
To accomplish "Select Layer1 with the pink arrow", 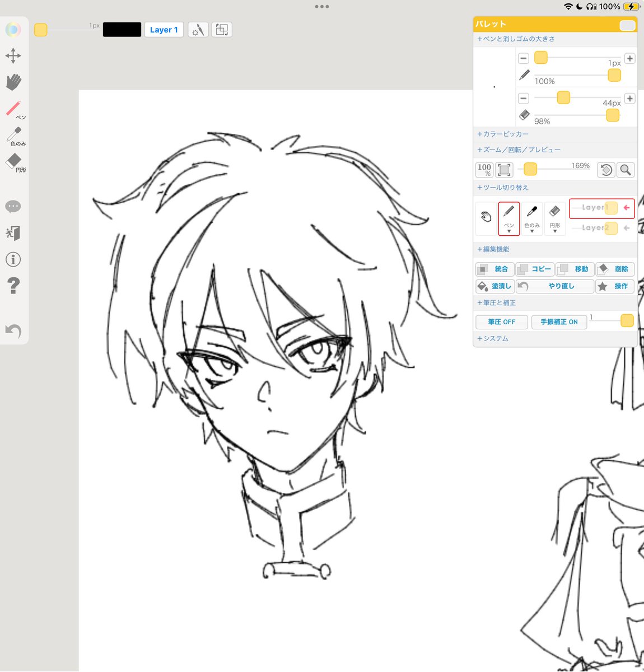I will [627, 208].
